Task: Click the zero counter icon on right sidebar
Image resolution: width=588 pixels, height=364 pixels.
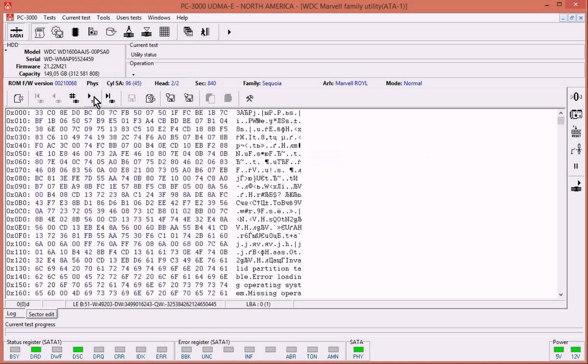Action: coord(576,97)
